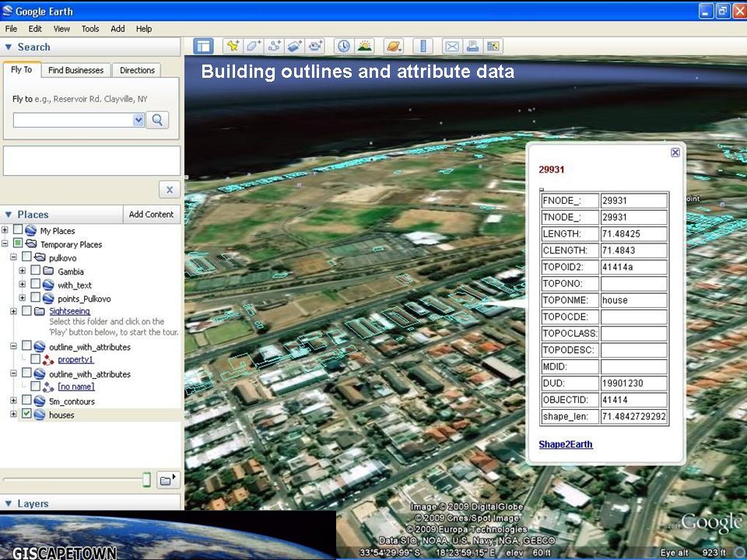Collapse the Places panel
The width and height of the screenshot is (747, 560).
point(9,215)
